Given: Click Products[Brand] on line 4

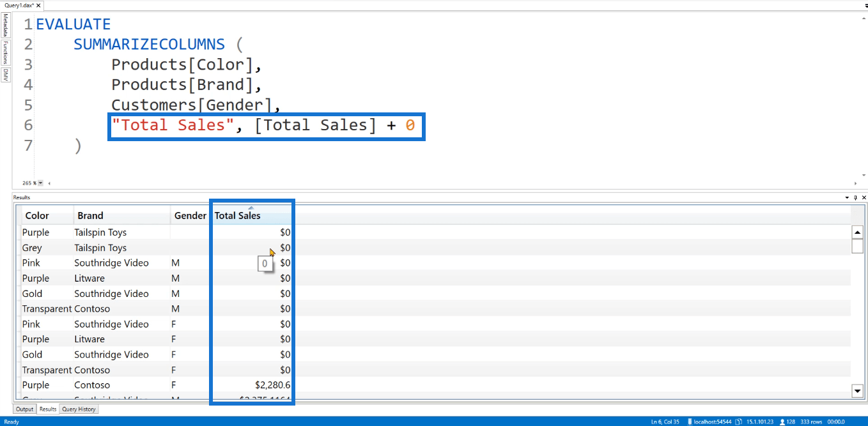Looking at the screenshot, I should [x=182, y=84].
